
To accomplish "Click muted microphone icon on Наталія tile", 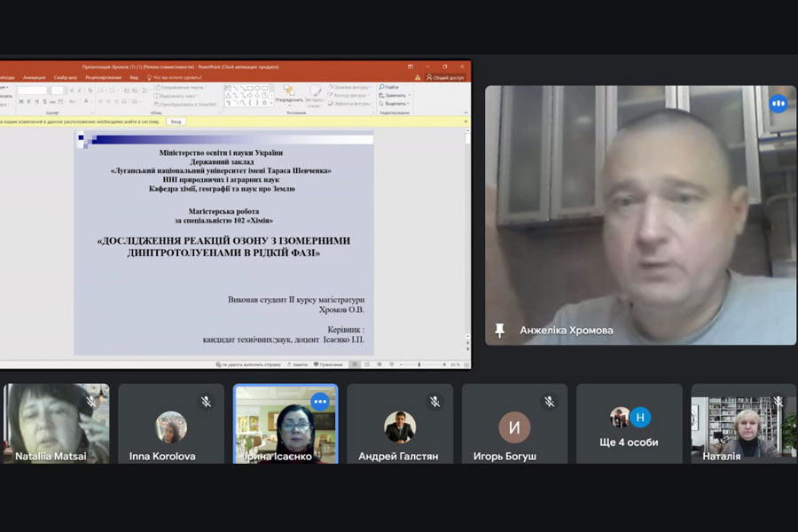I will click(x=778, y=403).
